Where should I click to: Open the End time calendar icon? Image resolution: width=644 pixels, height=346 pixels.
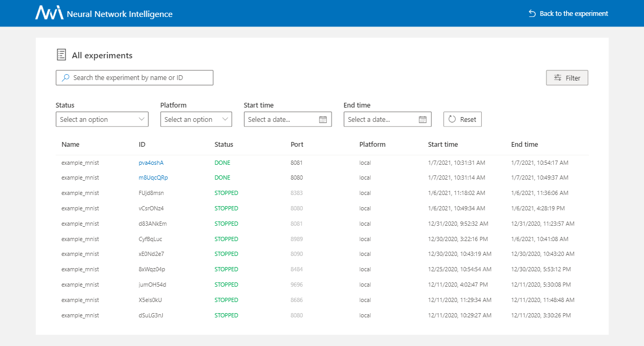423,119
